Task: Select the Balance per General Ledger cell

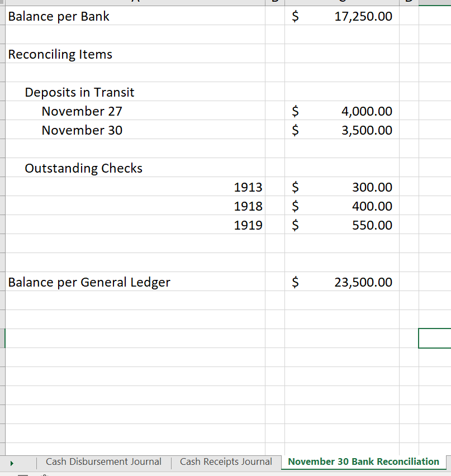Action: click(x=135, y=282)
